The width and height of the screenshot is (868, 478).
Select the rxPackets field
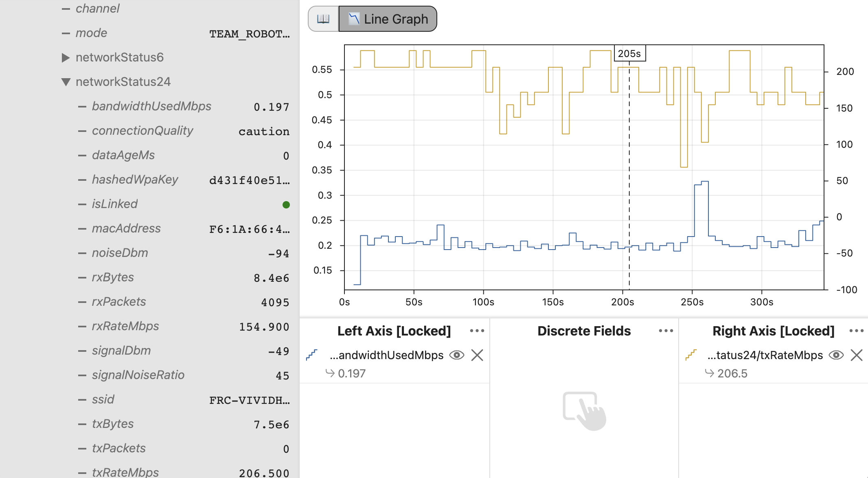click(119, 302)
